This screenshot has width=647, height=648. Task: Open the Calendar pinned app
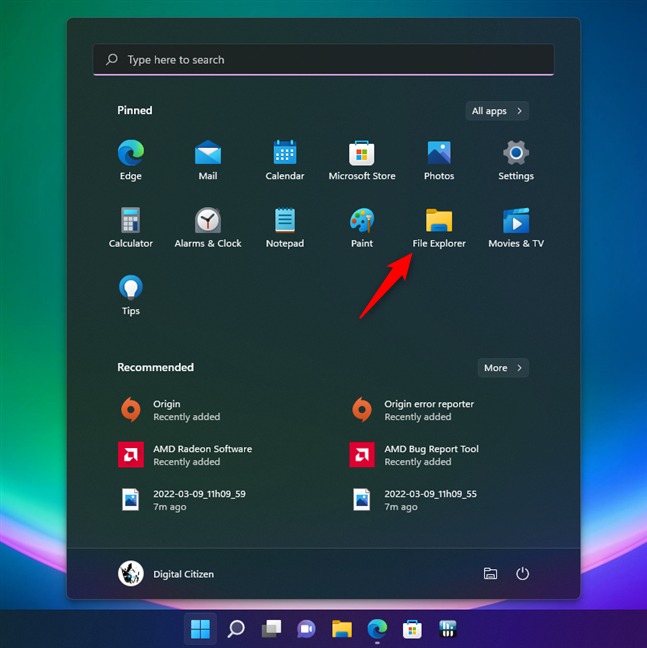point(285,160)
